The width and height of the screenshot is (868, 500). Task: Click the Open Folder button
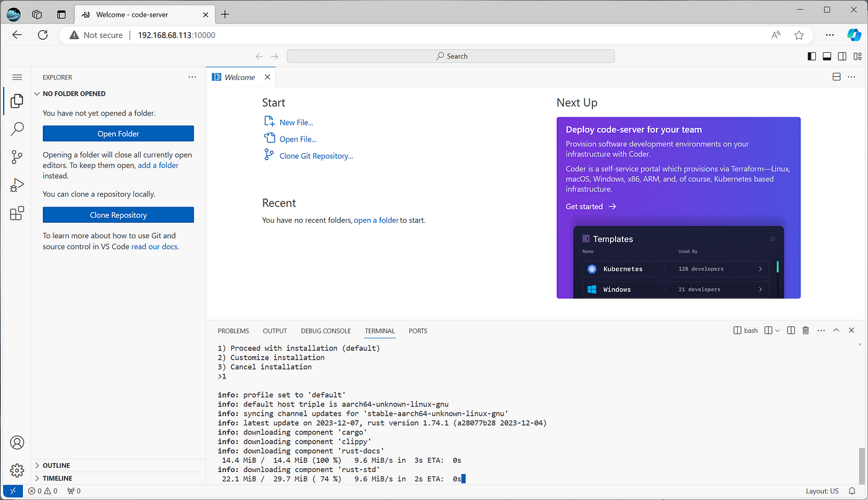[118, 133]
